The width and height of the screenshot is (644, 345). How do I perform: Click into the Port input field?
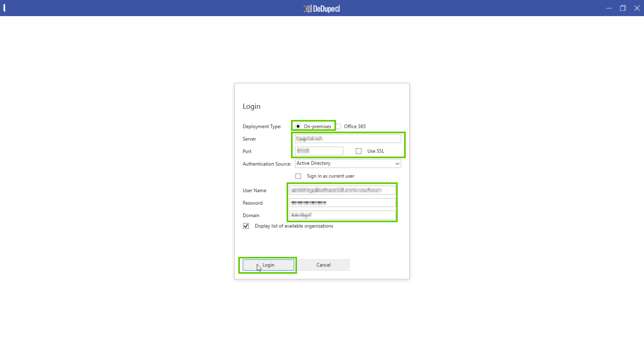click(x=319, y=151)
